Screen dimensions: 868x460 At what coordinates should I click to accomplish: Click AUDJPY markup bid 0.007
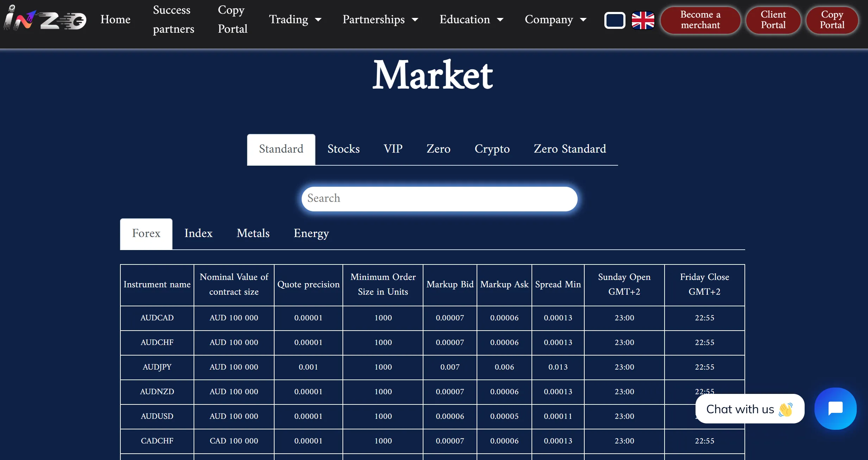click(450, 367)
